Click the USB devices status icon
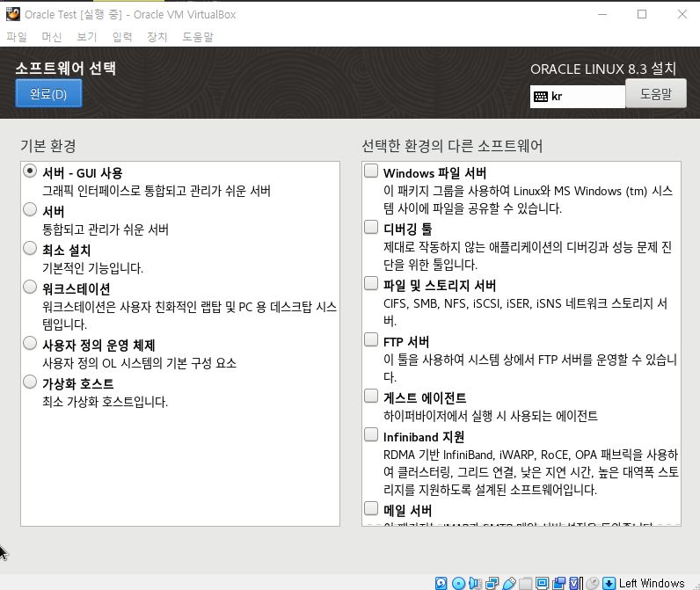The image size is (700, 590). tap(509, 583)
